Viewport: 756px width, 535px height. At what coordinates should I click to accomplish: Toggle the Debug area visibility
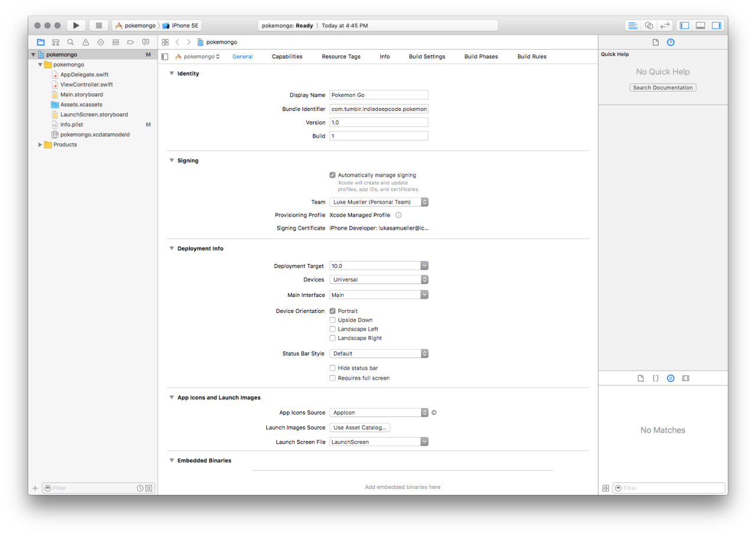pyautogui.click(x=700, y=25)
